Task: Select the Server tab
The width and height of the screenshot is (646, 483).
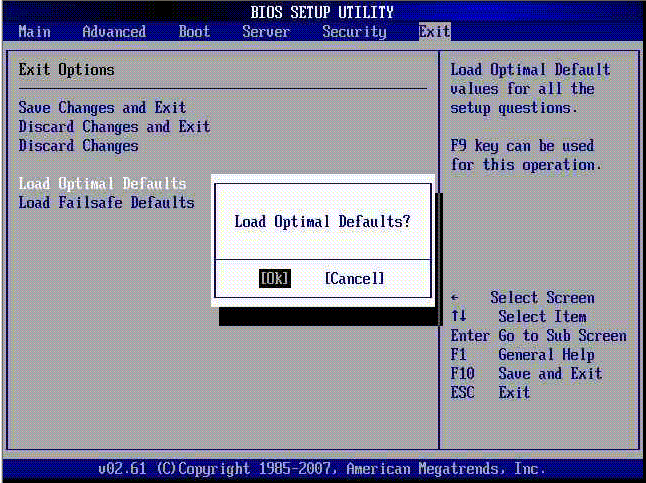Action: tap(266, 32)
